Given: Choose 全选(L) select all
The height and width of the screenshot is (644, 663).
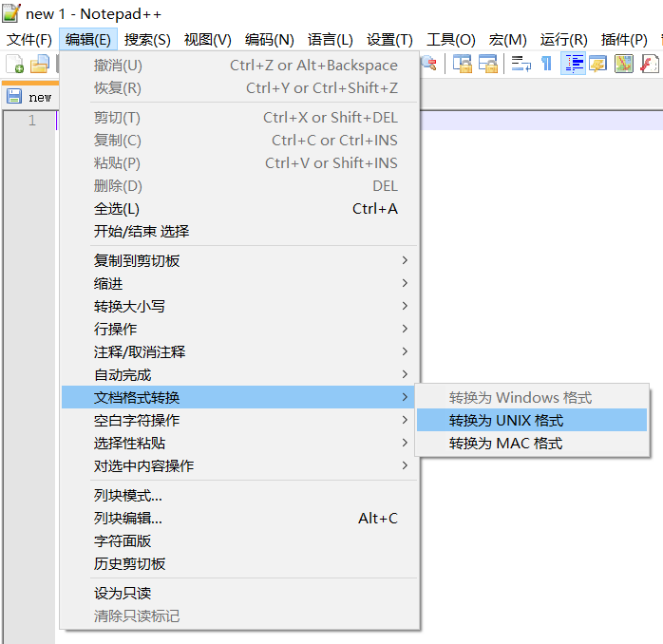Looking at the screenshot, I should [240, 208].
